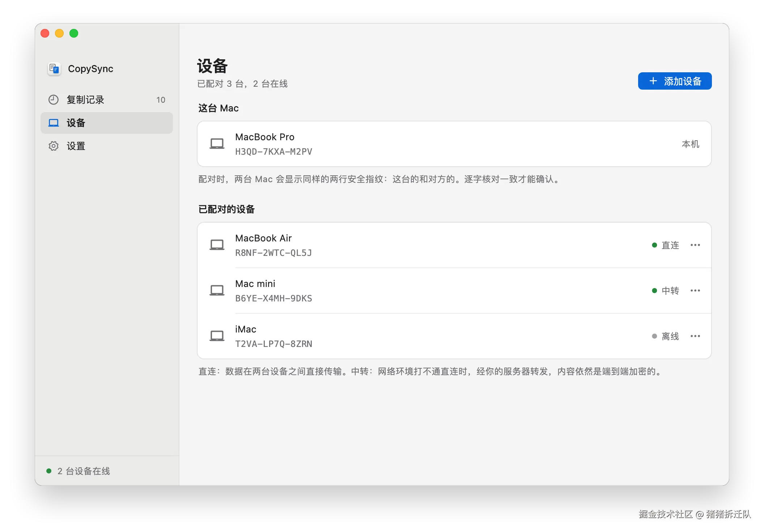The height and width of the screenshot is (532, 764).
Task: Click the CopySync app logo icon
Action: (54, 69)
